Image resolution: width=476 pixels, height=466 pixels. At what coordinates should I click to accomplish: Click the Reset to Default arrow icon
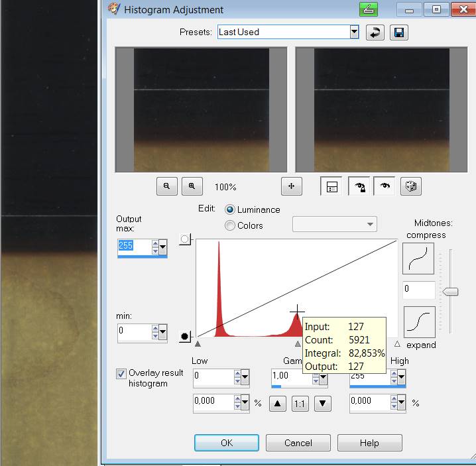pyautogui.click(x=375, y=32)
